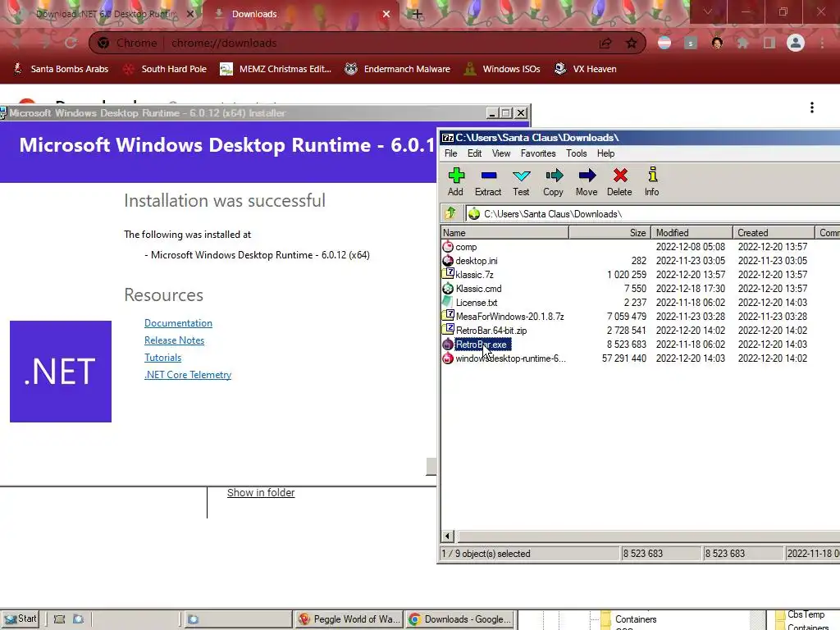This screenshot has width=840, height=630.
Task: Click the Move arrow icon in 7-Zip
Action: click(587, 176)
